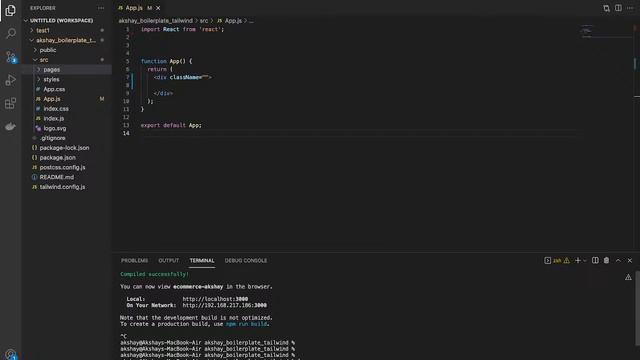The image size is (640, 360).
Task: Close the App.js editor tab
Action: 158,8
